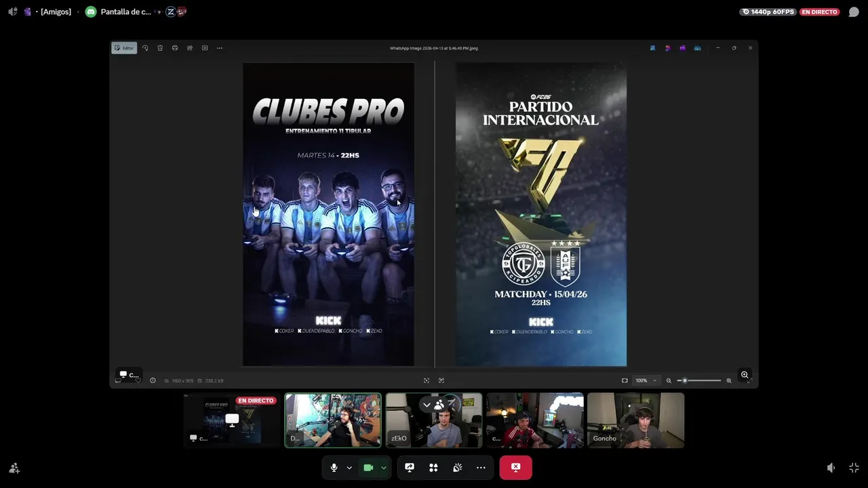Share the image using the share icon
Image resolution: width=868 pixels, height=488 pixels.
tap(190, 48)
